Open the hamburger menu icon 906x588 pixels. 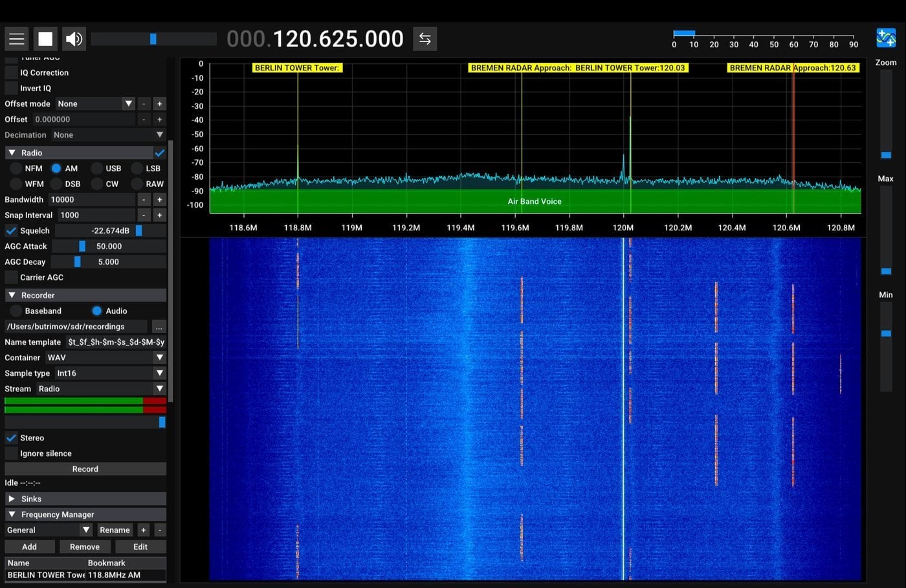click(16, 38)
